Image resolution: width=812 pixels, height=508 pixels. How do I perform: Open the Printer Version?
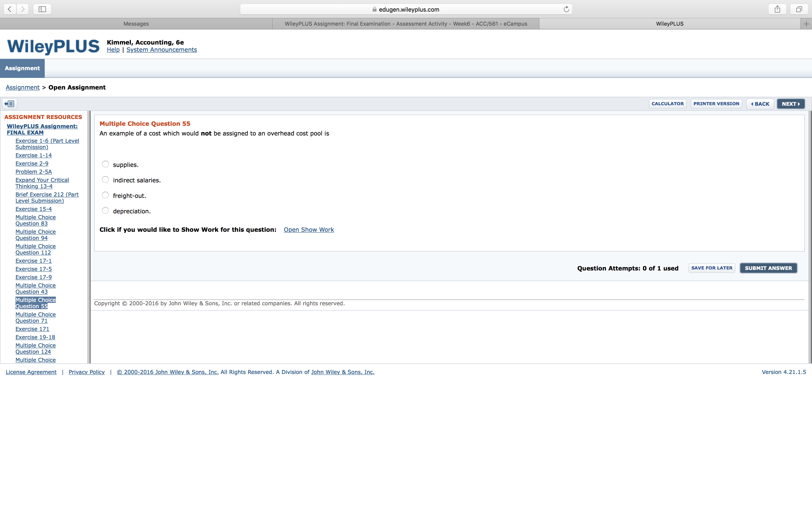pos(716,104)
